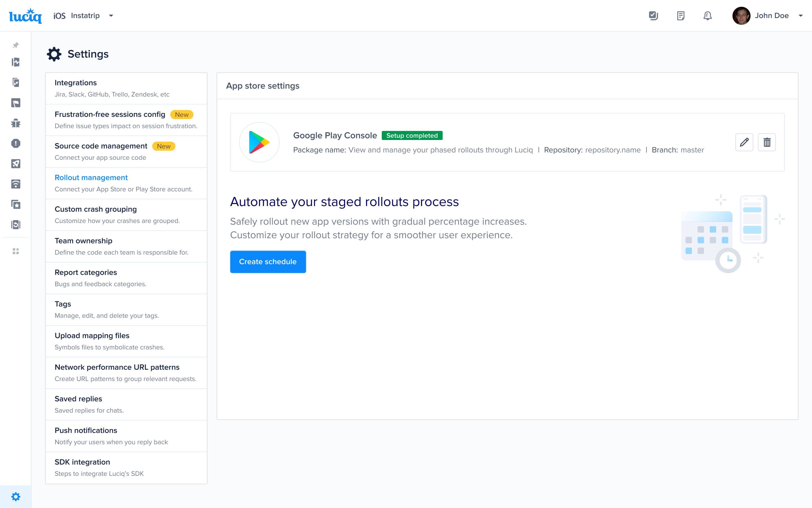Edit the Google Play Console connection
Screen dimensions: 812x508
tap(744, 142)
